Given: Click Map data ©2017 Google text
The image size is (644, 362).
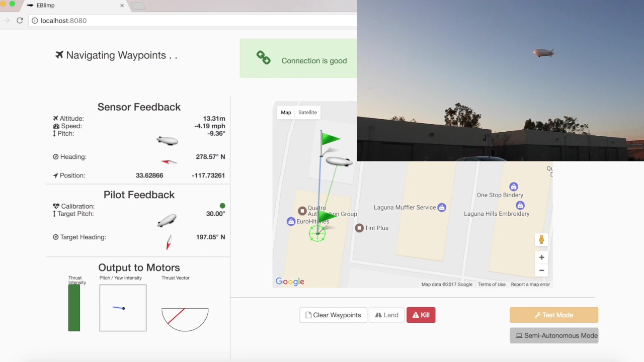Looking at the screenshot, I should coord(447,285).
